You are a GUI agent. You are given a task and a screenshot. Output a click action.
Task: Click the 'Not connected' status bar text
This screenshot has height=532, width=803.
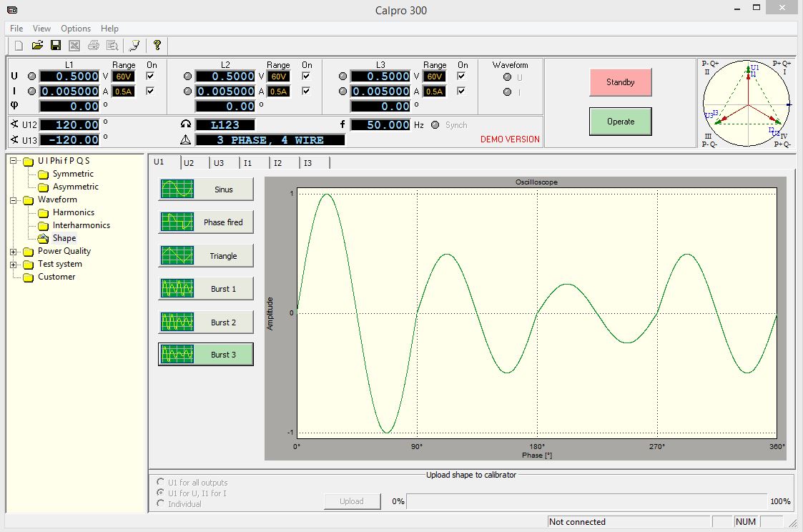point(576,522)
